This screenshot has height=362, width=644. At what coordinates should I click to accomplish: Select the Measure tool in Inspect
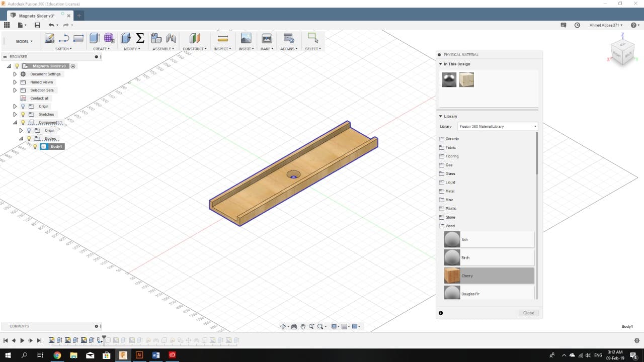223,38
